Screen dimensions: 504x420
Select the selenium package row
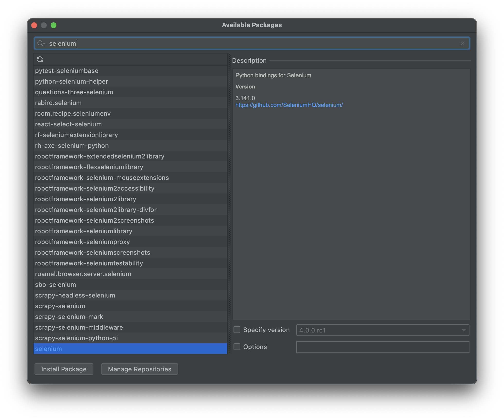point(49,349)
